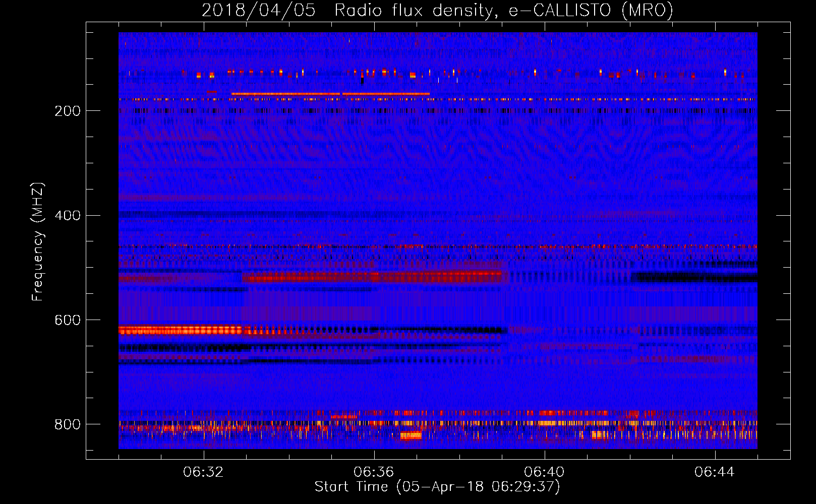Click the 600 frequency tick label

[x=68, y=320]
